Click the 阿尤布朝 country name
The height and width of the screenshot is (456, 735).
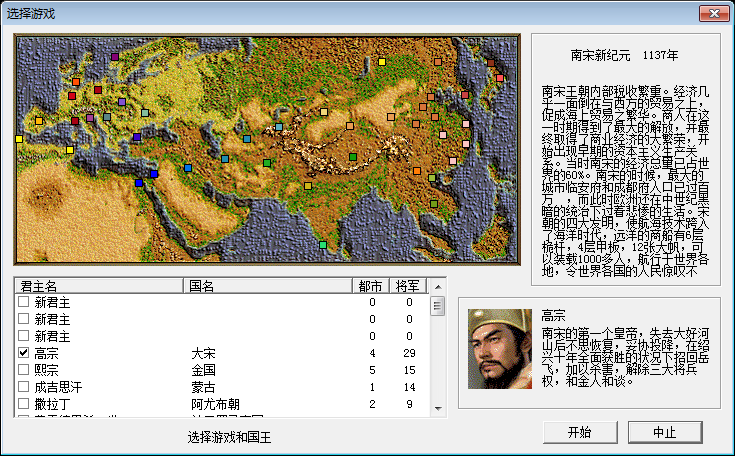[216, 404]
